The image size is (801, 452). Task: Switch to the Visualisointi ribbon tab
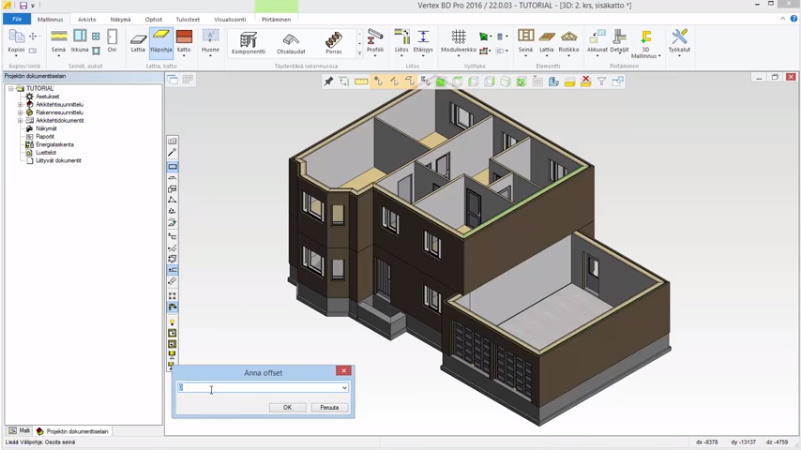230,19
